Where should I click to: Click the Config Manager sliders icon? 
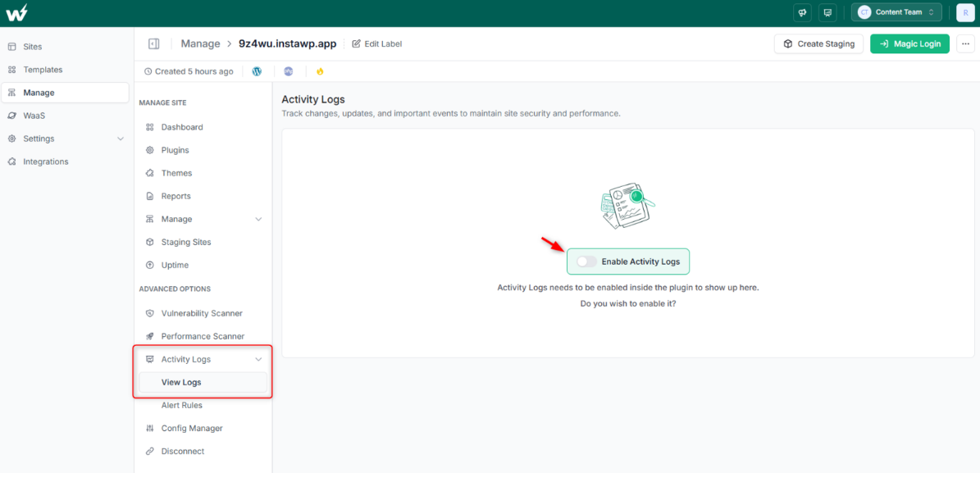(x=150, y=428)
